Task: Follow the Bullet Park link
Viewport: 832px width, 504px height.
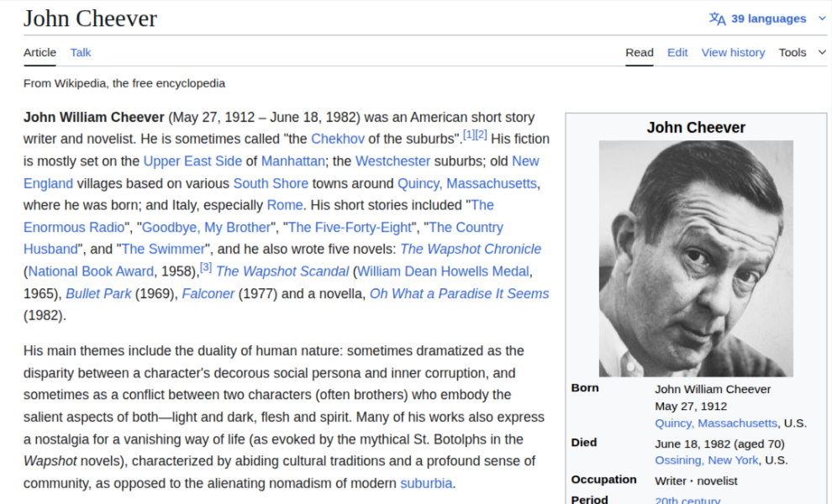Action: click(98, 293)
